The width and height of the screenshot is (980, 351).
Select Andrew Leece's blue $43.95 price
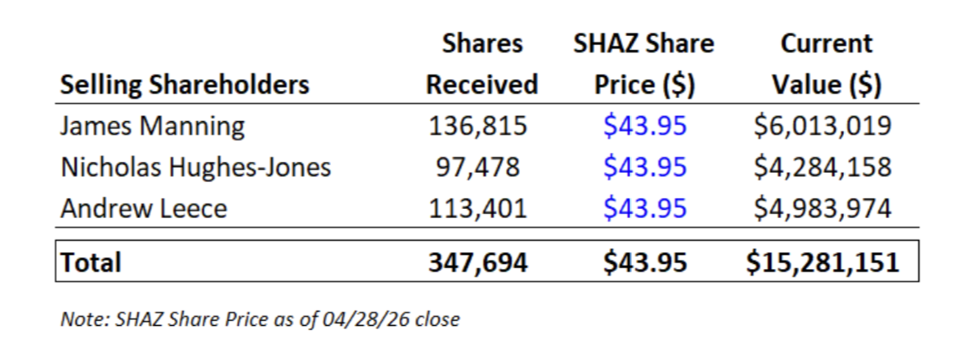pos(645,209)
